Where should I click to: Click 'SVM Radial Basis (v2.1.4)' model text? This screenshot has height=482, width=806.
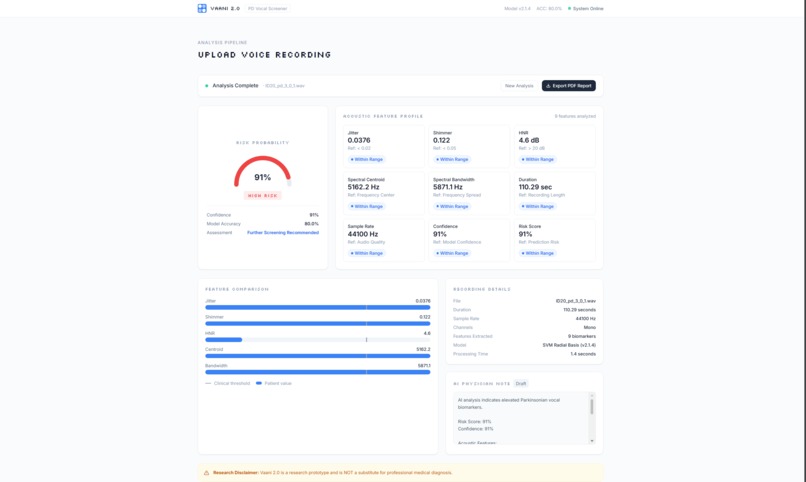[x=569, y=345]
